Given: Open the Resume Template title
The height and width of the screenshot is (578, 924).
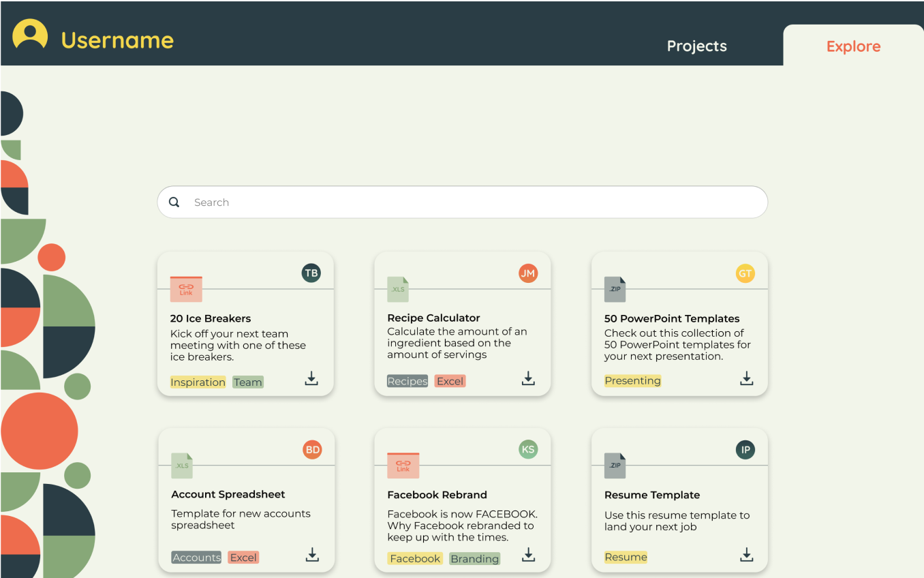Looking at the screenshot, I should (652, 495).
